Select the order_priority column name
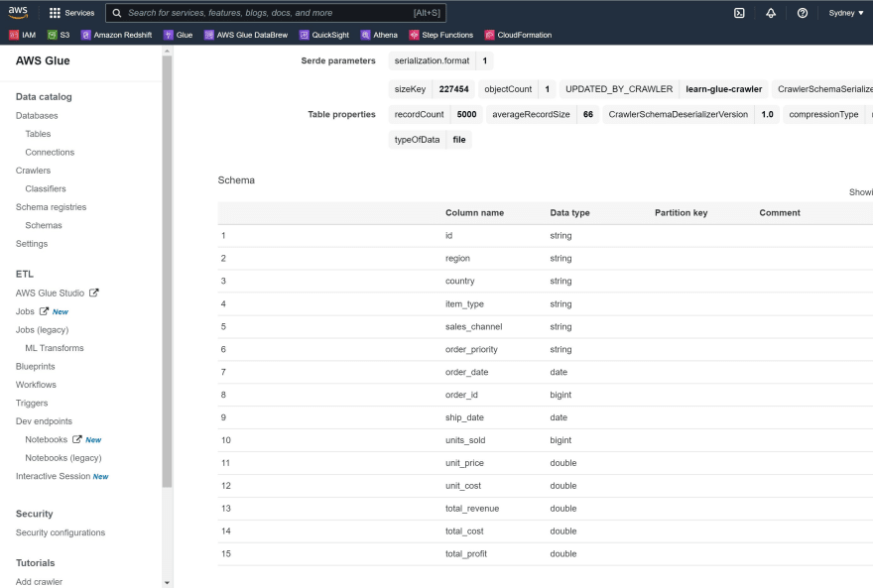 pos(471,349)
